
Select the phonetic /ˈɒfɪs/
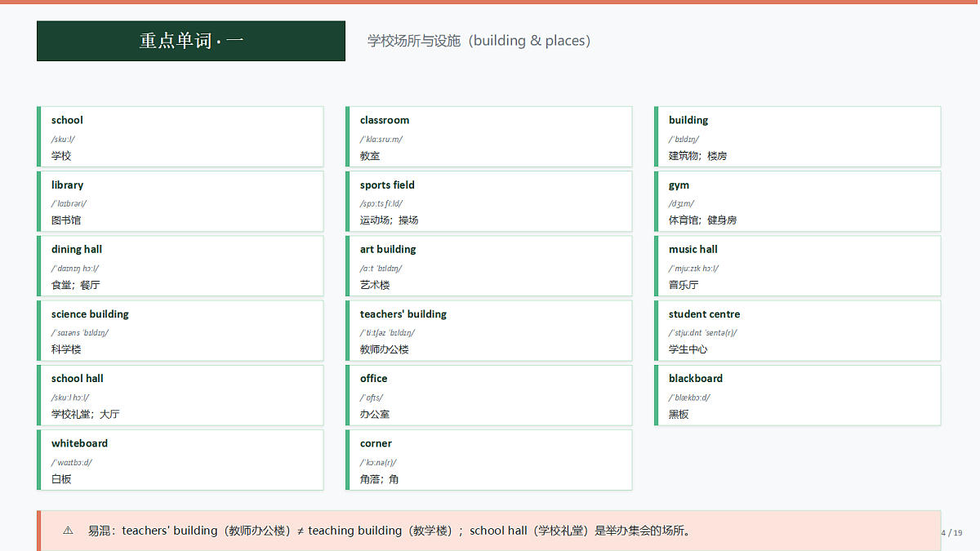372,398
